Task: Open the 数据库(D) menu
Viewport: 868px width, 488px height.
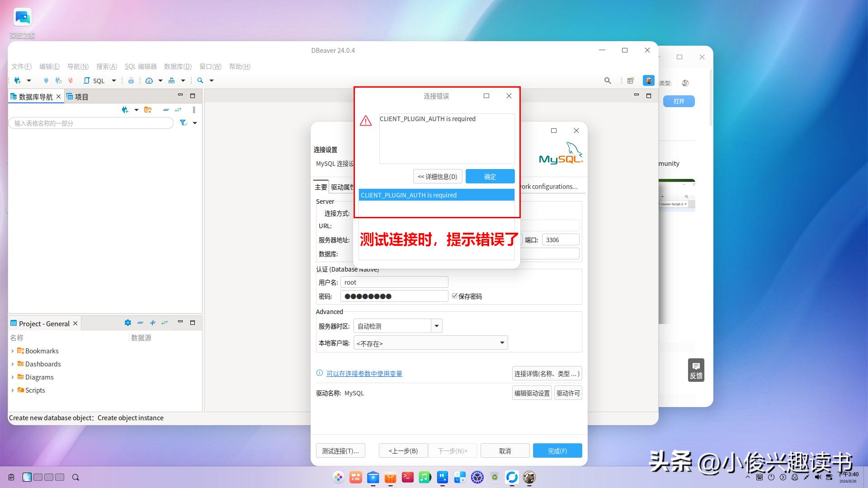Action: coord(178,66)
